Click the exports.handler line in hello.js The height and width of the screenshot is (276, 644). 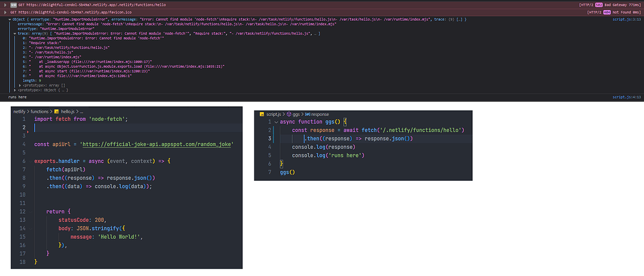pyautogui.click(x=102, y=161)
